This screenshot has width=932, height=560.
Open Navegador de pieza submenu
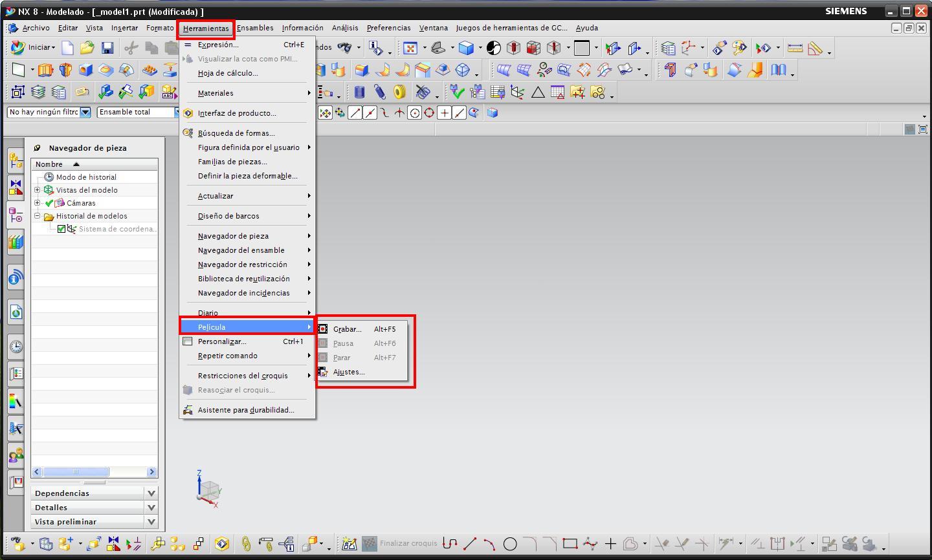[x=247, y=236]
